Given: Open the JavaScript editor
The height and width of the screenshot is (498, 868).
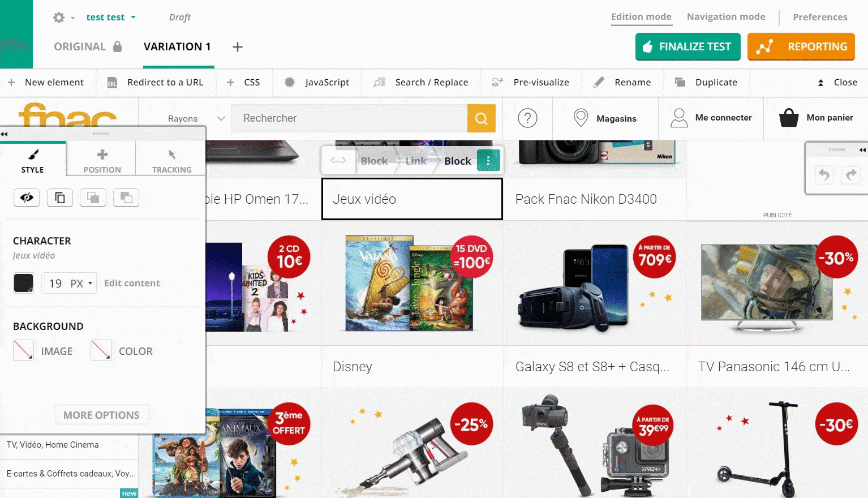Looking at the screenshot, I should [x=317, y=83].
